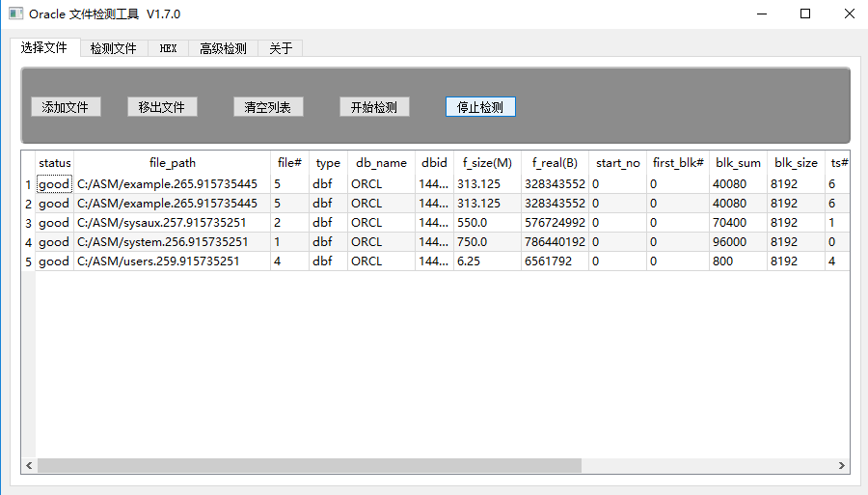Image resolution: width=868 pixels, height=495 pixels.
Task: Click the 添加文件 (add file) button
Action: 66,107
